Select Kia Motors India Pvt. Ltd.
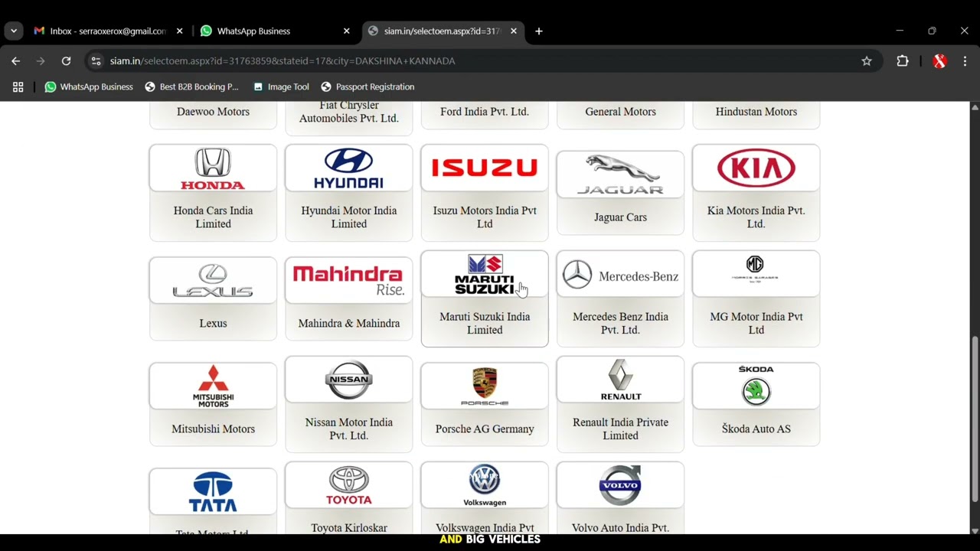Viewport: 980px width, 551px height. [x=756, y=217]
